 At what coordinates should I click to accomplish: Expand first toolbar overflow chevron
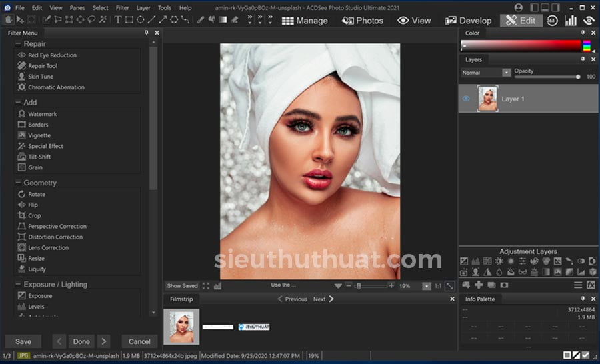tap(249, 20)
